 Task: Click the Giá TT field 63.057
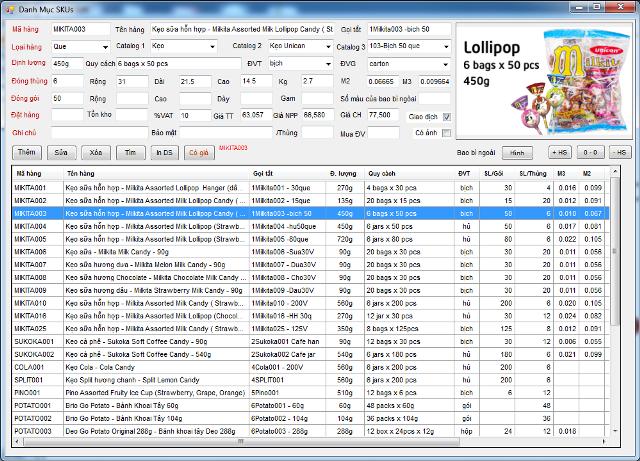click(256, 115)
